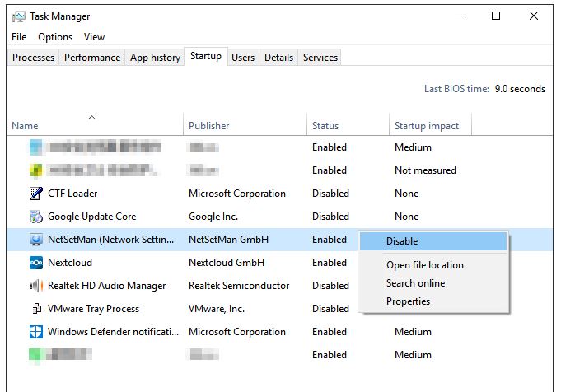Switch to the Details tab
561x392 pixels.
point(278,58)
